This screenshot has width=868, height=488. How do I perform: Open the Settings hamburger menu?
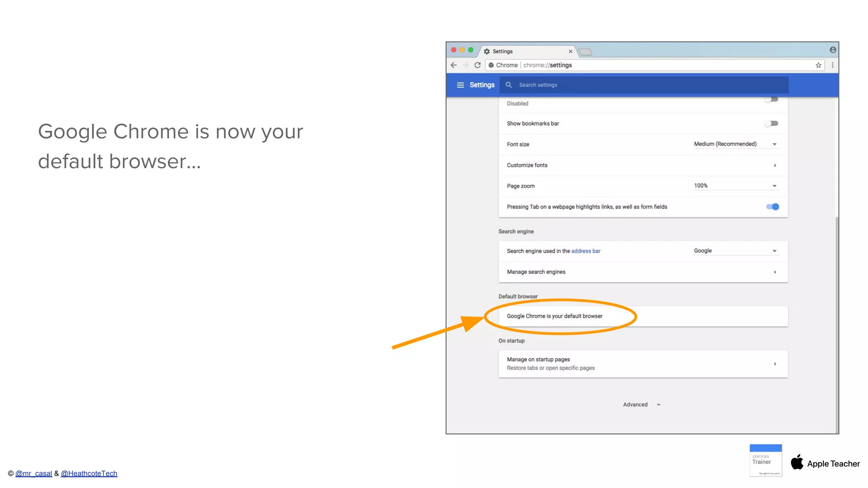[460, 85]
